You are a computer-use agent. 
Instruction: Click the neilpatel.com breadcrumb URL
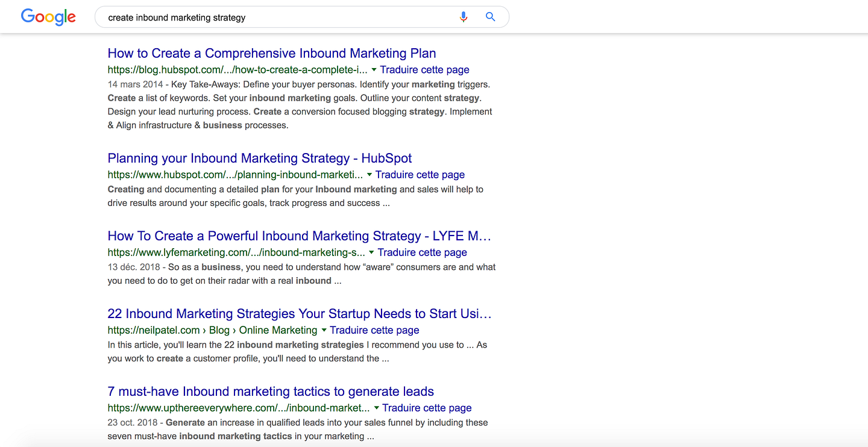(x=153, y=330)
